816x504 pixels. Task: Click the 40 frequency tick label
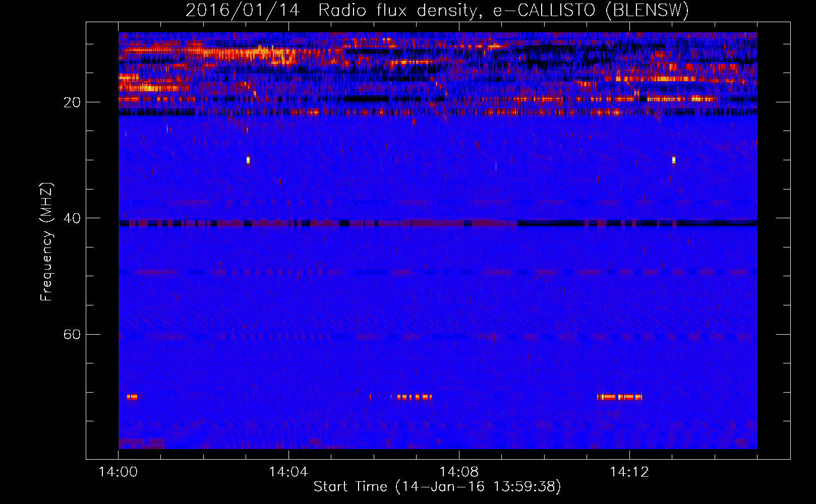(72, 218)
